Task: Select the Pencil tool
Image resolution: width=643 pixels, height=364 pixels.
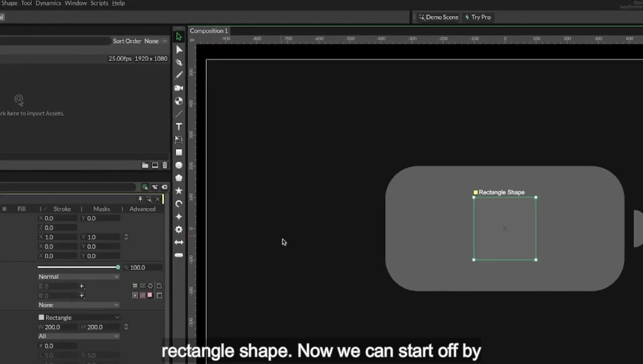Action: point(179,75)
